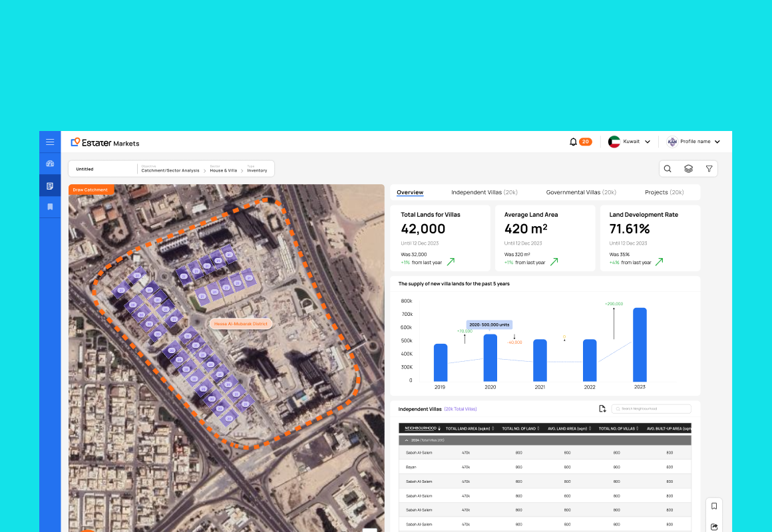Image resolution: width=772 pixels, height=532 pixels.
Task: Click the Avg. Built-Up Area column header
Action: point(669,429)
